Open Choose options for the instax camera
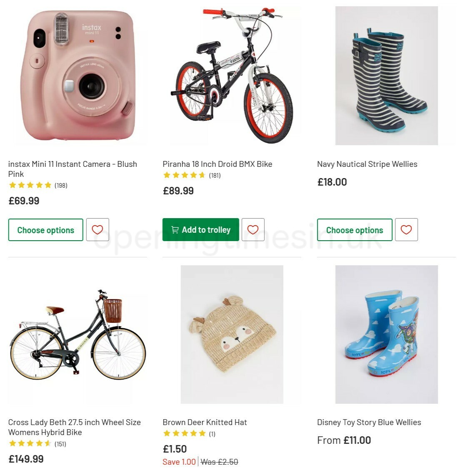The height and width of the screenshot is (473, 476). tap(45, 229)
